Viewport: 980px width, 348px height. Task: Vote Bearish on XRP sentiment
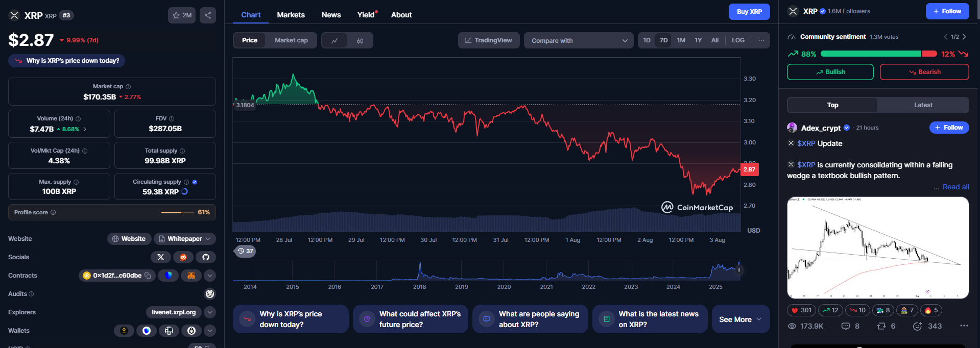click(924, 72)
